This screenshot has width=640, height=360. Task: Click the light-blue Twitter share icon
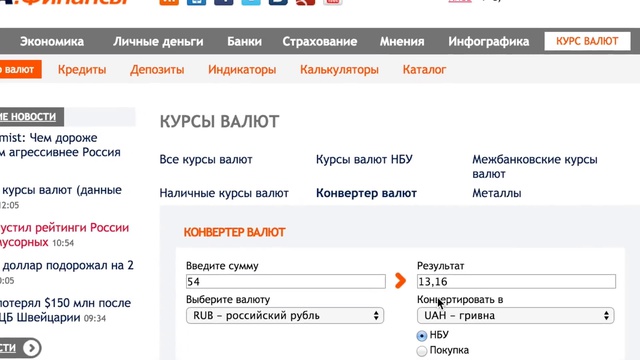coord(251,2)
